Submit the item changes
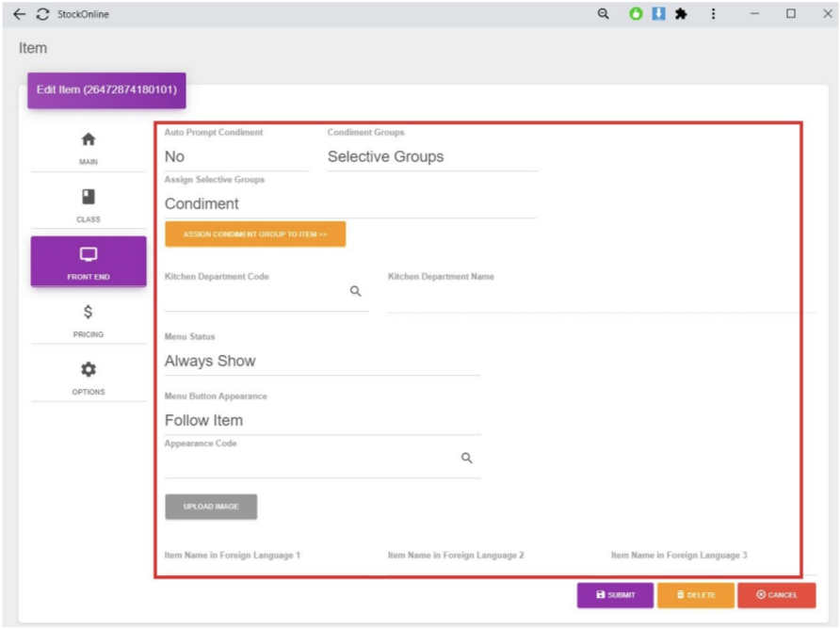This screenshot has width=840, height=629. [615, 595]
